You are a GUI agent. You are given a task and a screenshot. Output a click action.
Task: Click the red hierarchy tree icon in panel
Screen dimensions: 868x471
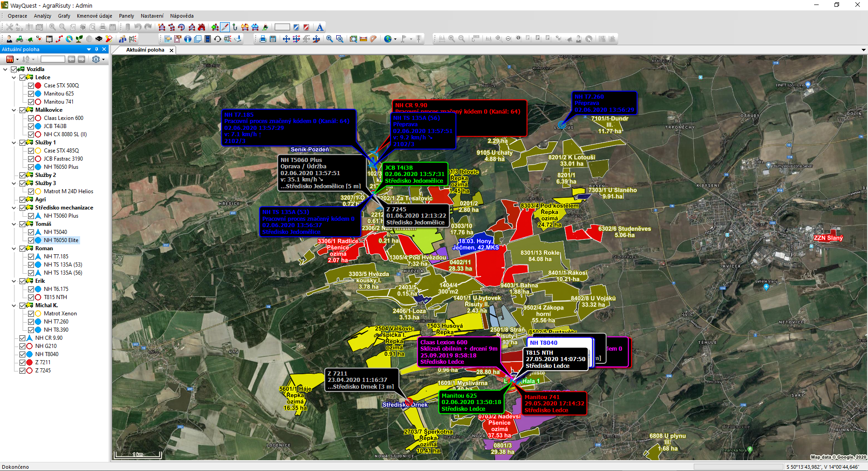[x=10, y=59]
